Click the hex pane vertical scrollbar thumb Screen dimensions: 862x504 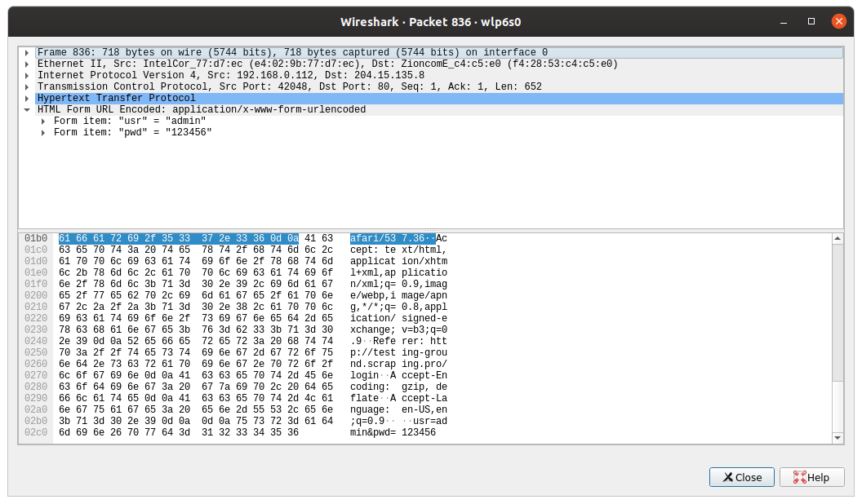pyautogui.click(x=838, y=312)
